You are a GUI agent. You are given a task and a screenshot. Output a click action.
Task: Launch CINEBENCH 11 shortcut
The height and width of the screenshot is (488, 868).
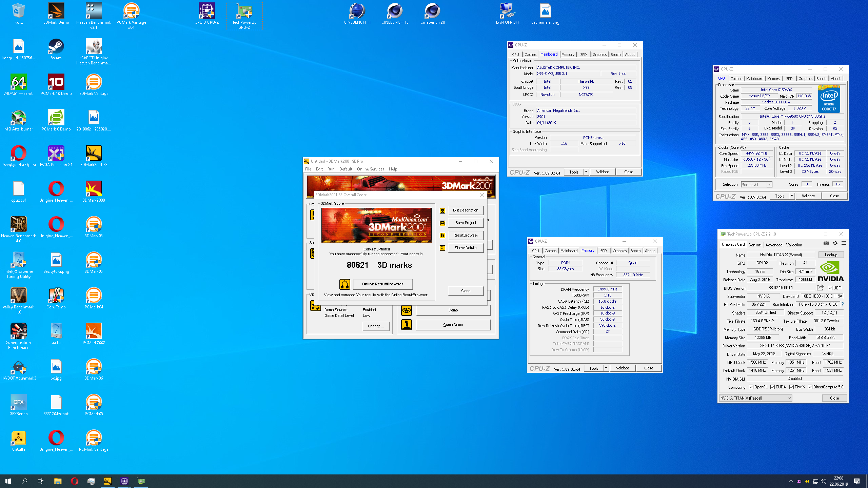click(x=357, y=14)
